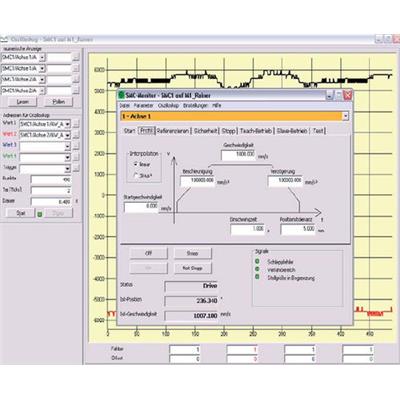400x400 pixels.
Task: Click the browse button next to Trigger
Action: coord(76,168)
